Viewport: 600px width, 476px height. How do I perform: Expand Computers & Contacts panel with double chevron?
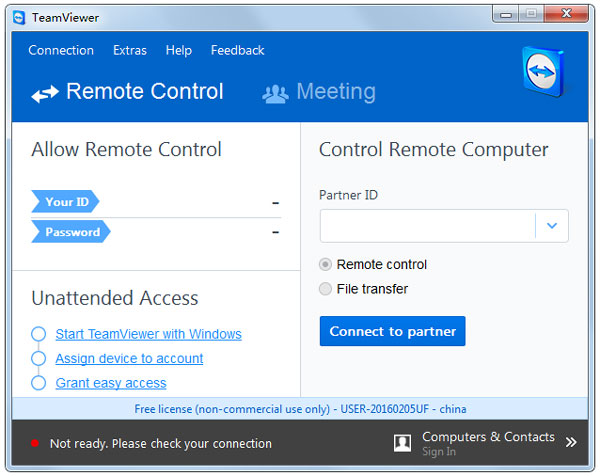[x=571, y=442]
